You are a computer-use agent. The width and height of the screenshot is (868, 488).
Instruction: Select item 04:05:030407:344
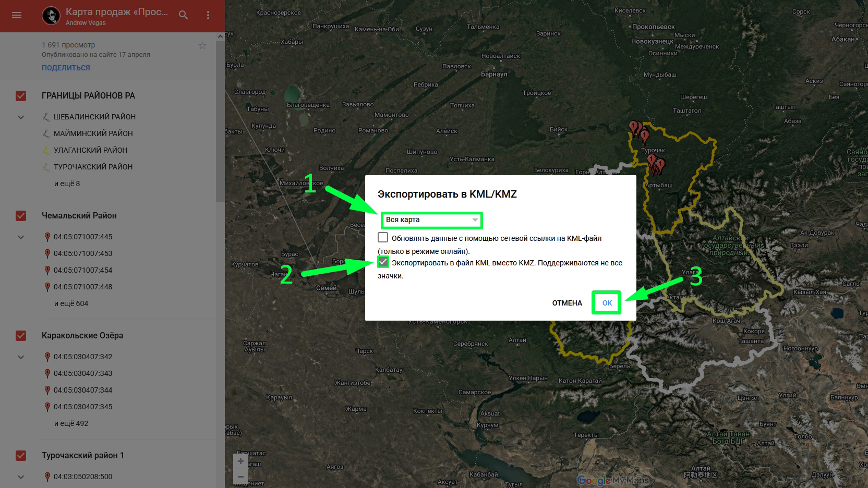tap(83, 390)
